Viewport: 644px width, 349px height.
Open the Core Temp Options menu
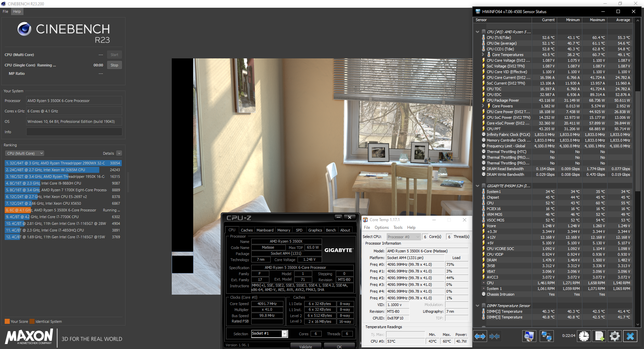coord(382,228)
